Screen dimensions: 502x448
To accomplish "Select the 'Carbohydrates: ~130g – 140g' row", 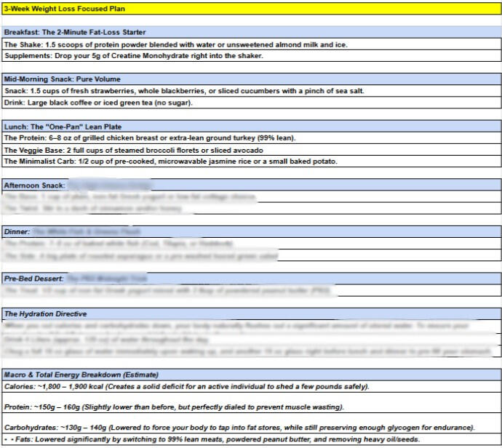I will [x=251, y=423].
